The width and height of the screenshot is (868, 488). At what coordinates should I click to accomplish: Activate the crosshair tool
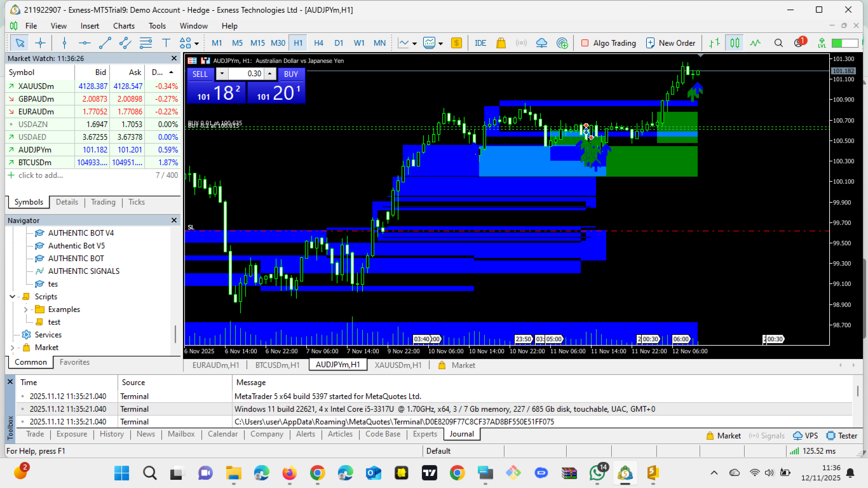pos(40,43)
